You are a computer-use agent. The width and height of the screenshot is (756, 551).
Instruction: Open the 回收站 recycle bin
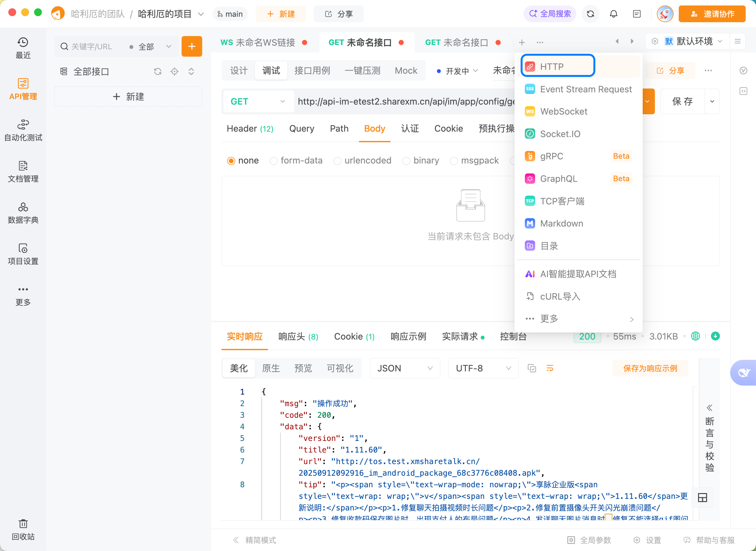pyautogui.click(x=23, y=530)
